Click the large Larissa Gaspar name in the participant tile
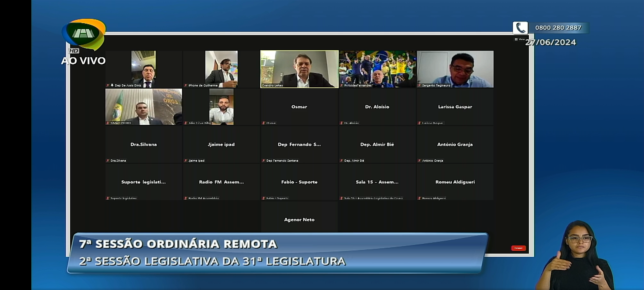 point(455,107)
